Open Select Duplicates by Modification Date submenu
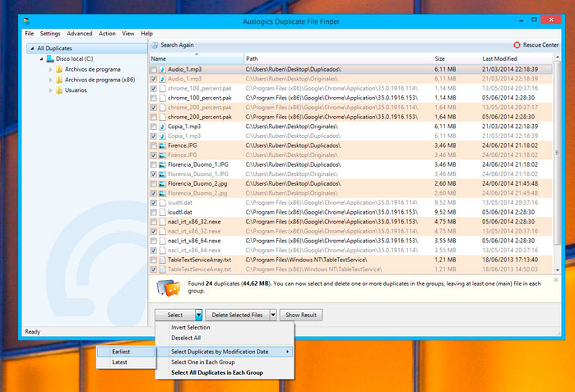Image resolution: width=575 pixels, height=392 pixels. pyautogui.click(x=225, y=352)
